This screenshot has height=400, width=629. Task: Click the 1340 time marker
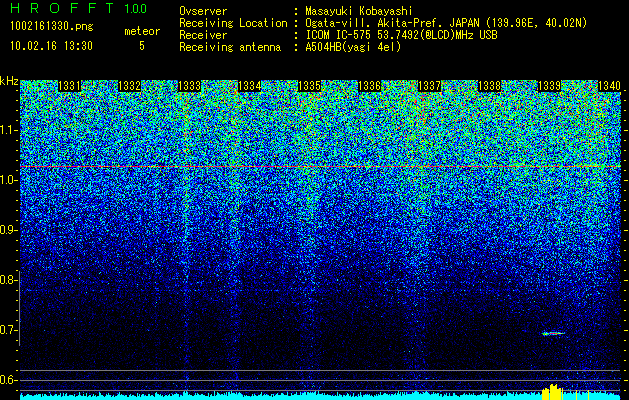point(609,86)
